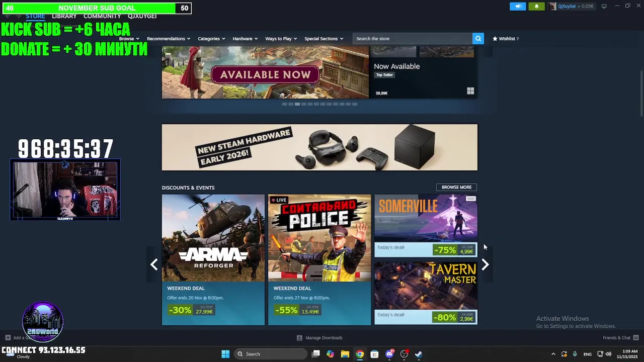Switch to the LIBRARY tab
The image size is (644, 362).
(64, 16)
